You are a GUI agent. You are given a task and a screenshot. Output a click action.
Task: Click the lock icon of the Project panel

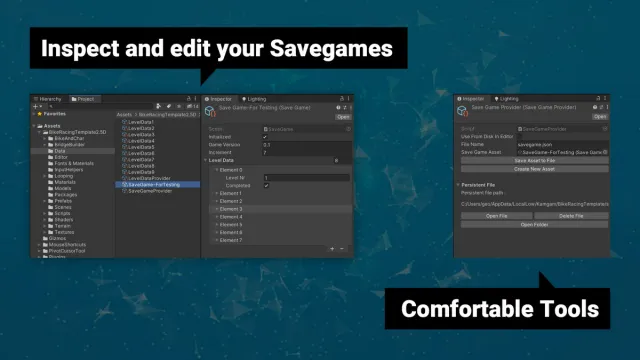189,98
